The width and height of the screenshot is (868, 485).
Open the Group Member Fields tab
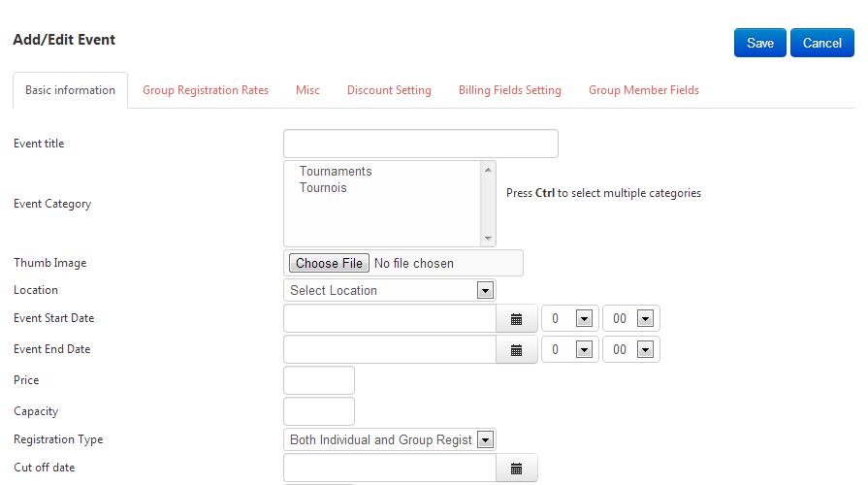(644, 90)
